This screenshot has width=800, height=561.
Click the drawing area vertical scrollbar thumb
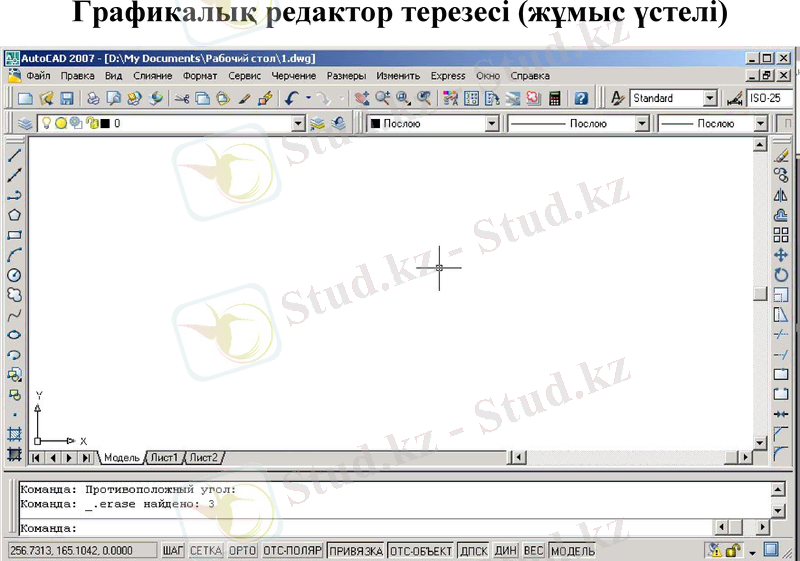pyautogui.click(x=760, y=294)
